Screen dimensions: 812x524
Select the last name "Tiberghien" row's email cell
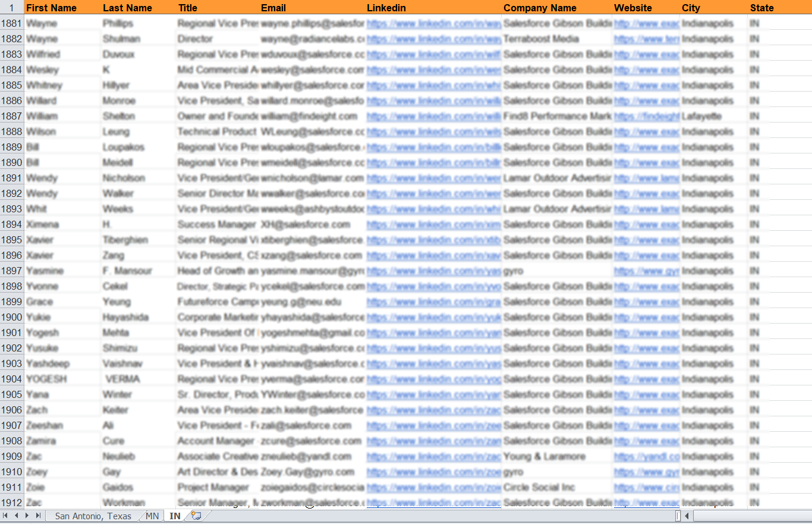312,240
